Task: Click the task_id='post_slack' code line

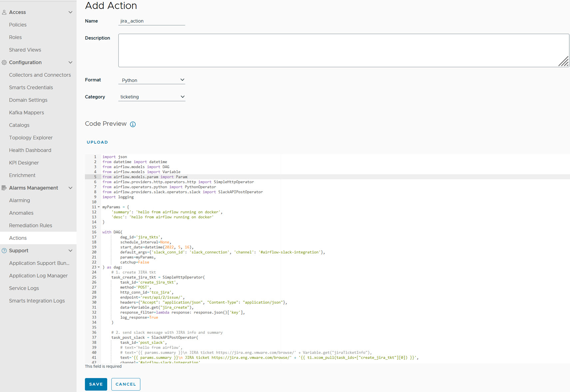Action: tap(144, 342)
